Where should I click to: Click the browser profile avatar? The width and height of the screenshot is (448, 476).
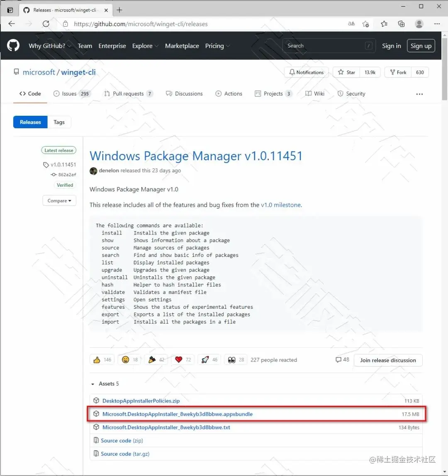(x=419, y=24)
